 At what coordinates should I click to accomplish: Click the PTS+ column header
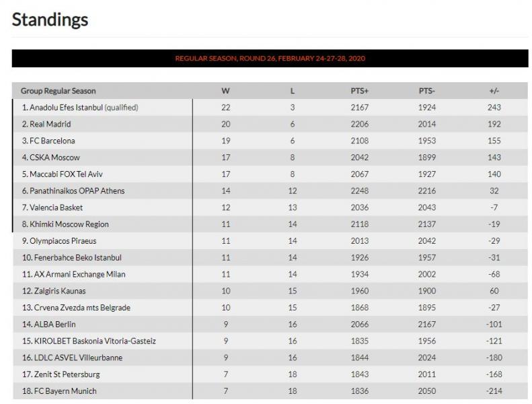click(x=359, y=91)
